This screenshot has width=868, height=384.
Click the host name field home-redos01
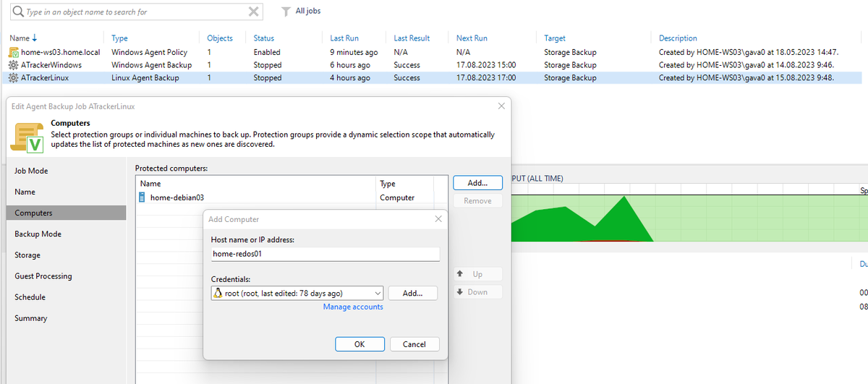coord(325,254)
